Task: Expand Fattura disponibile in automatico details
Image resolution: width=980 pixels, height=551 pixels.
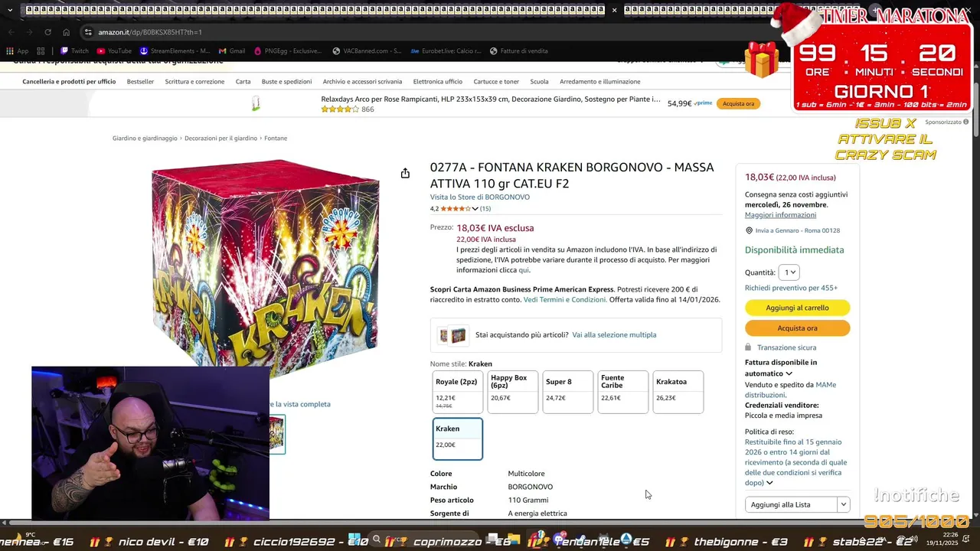Action: click(x=789, y=373)
